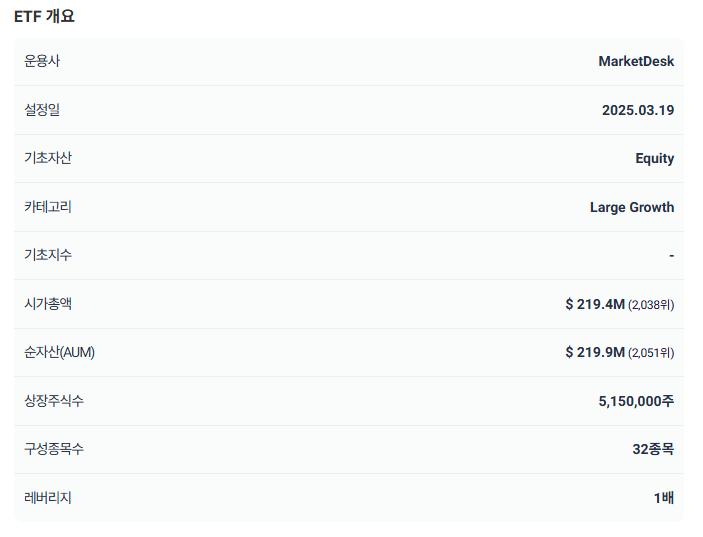Viewport: 703px width, 537px height.
Task: Select the MarketDesk manager value
Action: (x=636, y=61)
